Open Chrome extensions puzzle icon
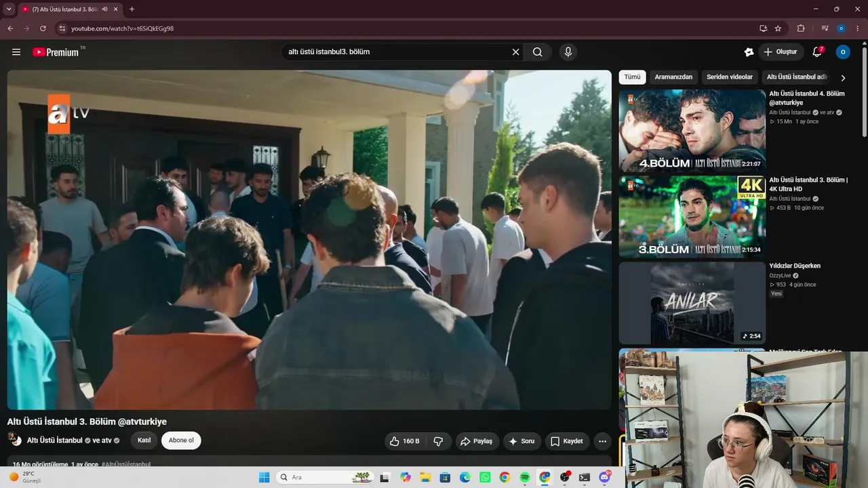 pyautogui.click(x=801, y=28)
